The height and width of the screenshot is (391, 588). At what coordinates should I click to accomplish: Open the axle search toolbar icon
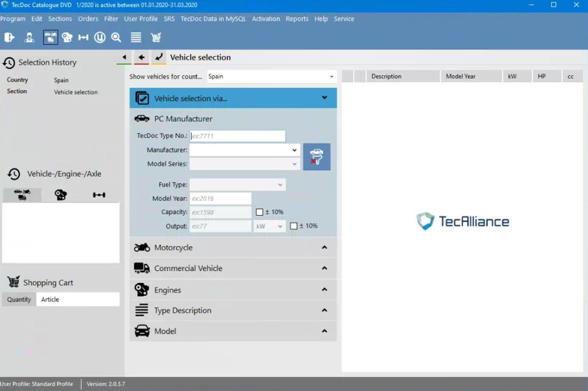tap(83, 37)
